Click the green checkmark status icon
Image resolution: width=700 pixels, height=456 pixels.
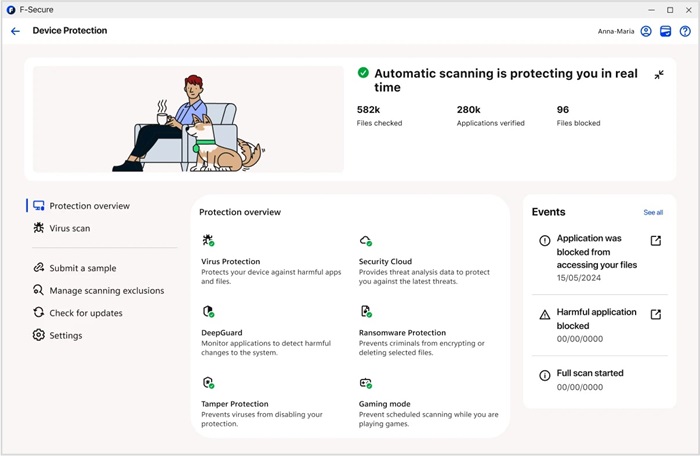[363, 72]
